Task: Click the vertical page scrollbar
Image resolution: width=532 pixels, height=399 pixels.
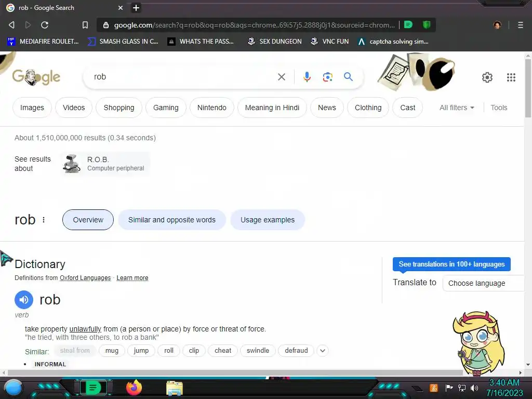Action: pyautogui.click(x=528, y=88)
